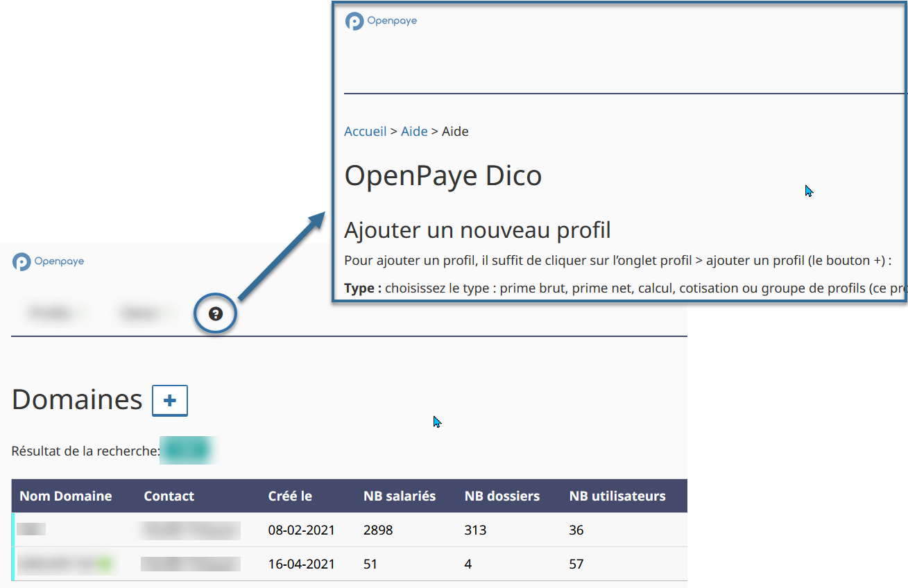Click the 36 utilisateurs value
This screenshot has height=588, width=908.
[576, 530]
